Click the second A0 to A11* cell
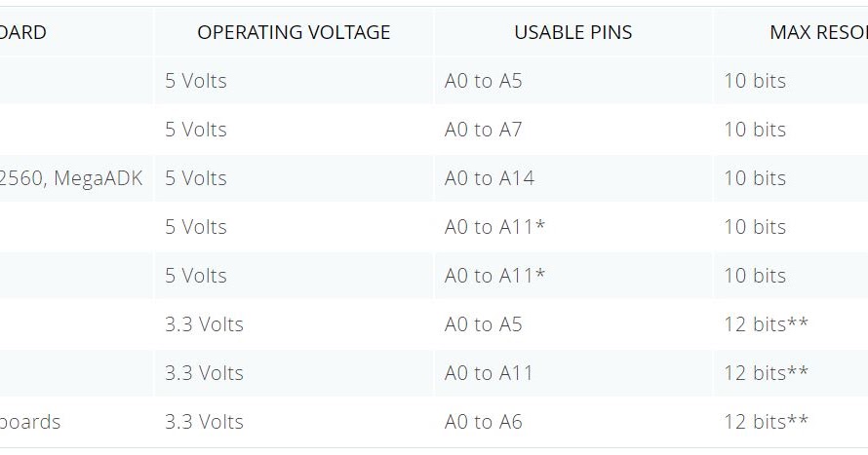The height and width of the screenshot is (455, 868). [494, 276]
